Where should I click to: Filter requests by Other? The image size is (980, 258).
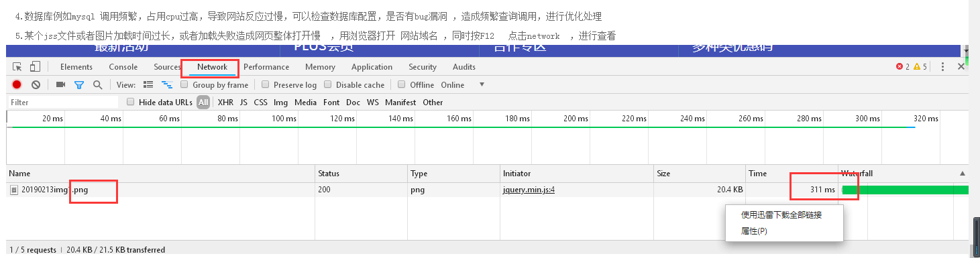coord(433,103)
